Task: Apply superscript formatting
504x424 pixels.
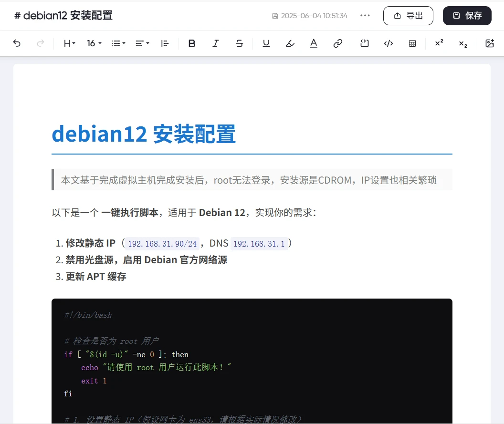Action: tap(439, 43)
